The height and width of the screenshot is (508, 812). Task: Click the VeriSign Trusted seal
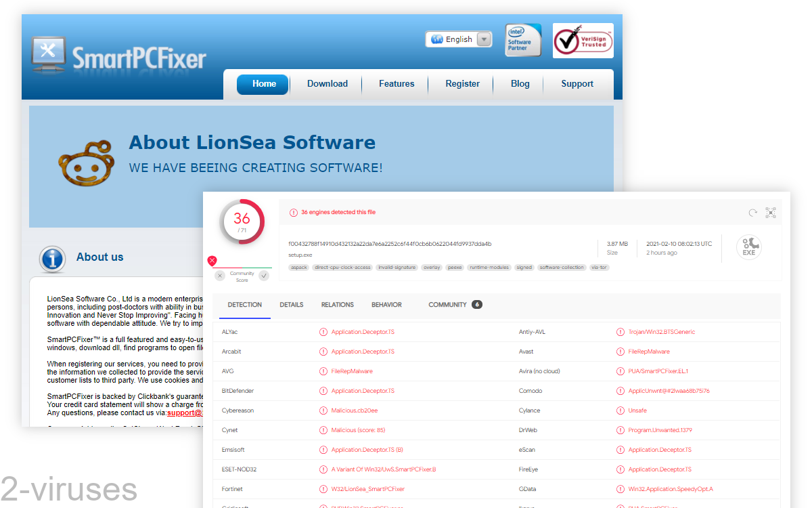click(x=583, y=41)
